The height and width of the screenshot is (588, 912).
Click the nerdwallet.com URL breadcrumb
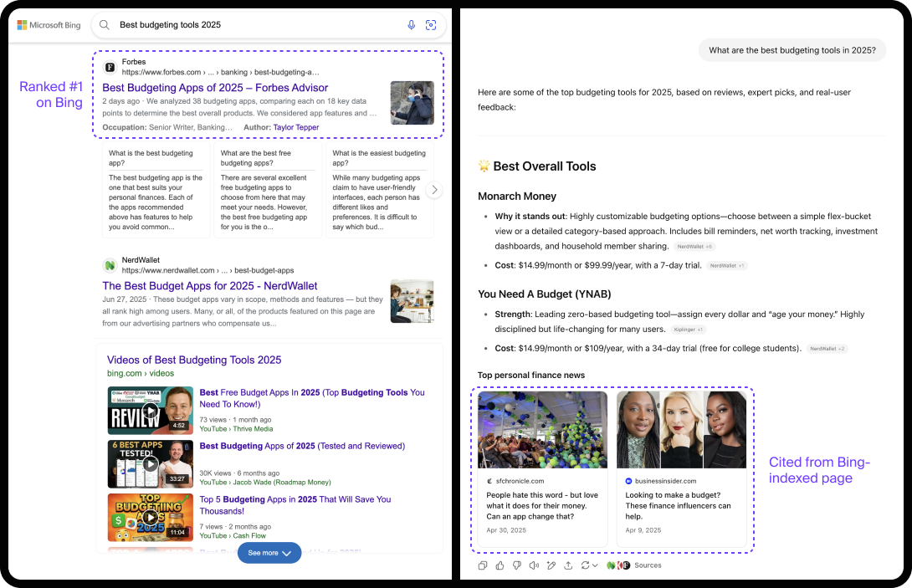tap(208, 270)
